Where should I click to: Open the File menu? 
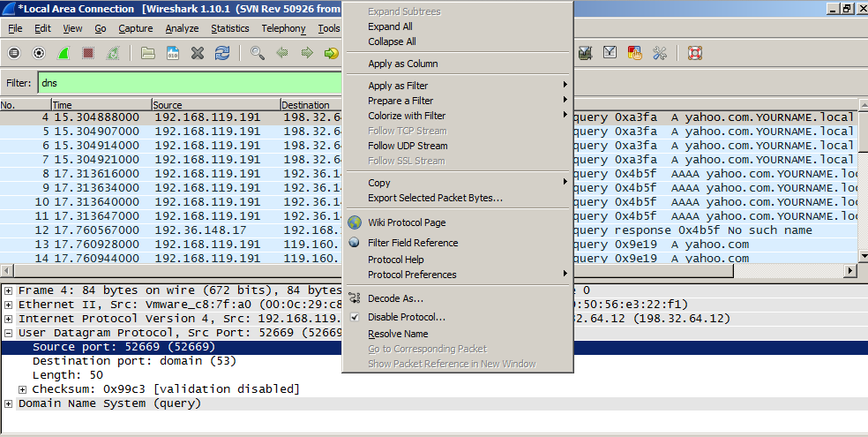tap(16, 28)
